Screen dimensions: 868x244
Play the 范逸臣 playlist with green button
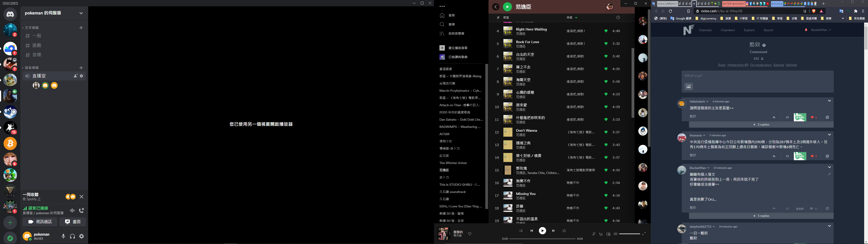point(507,7)
